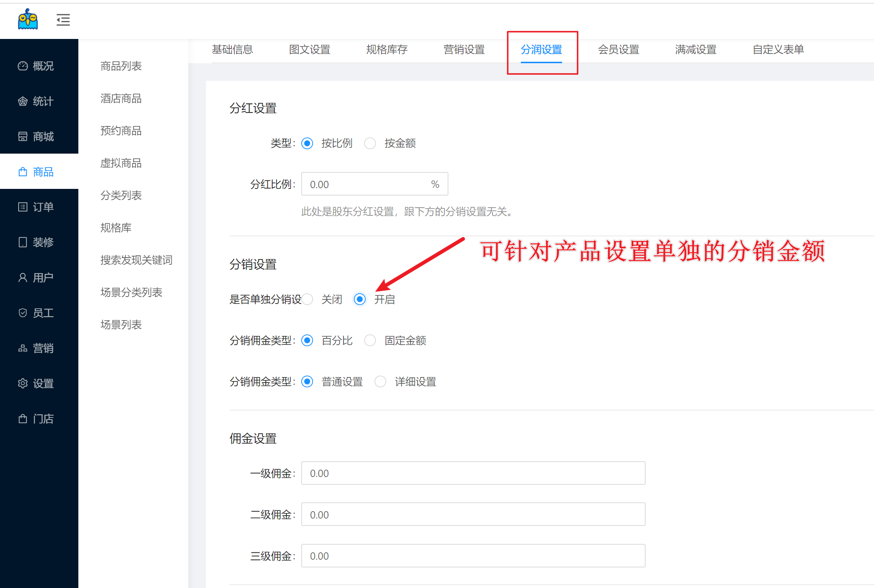Open 统计 statistics icon in sidebar

tap(23, 101)
